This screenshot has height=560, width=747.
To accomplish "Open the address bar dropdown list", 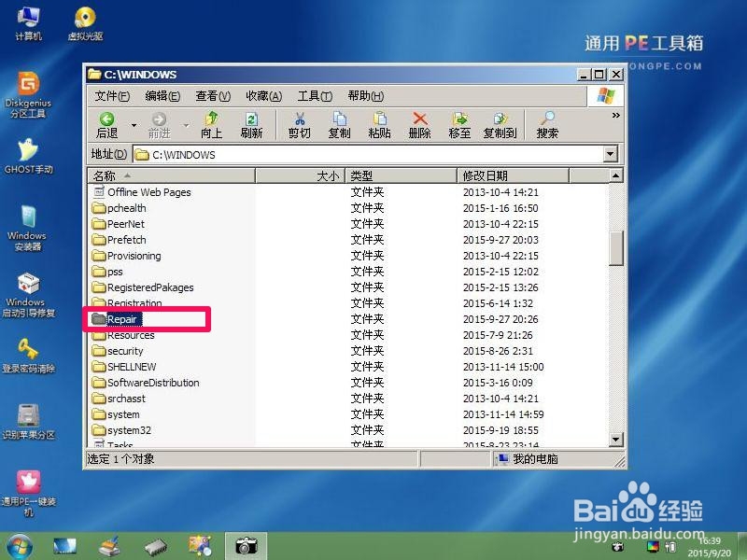I will [x=612, y=154].
